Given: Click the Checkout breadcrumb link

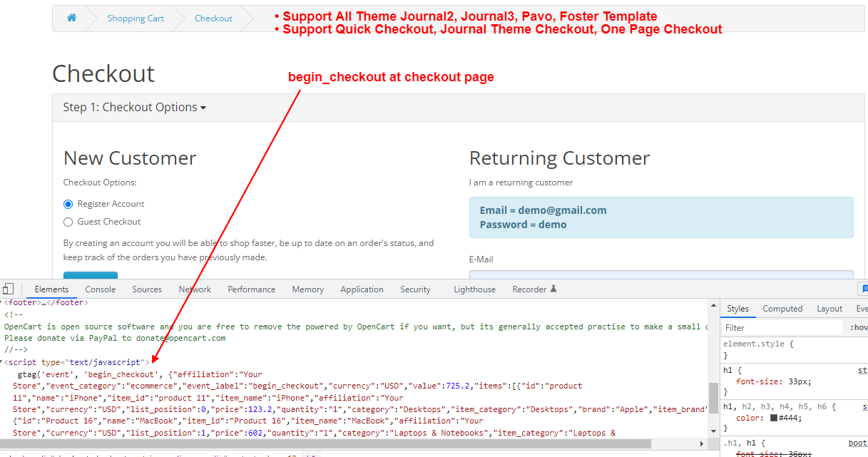Looking at the screenshot, I should 213,19.
